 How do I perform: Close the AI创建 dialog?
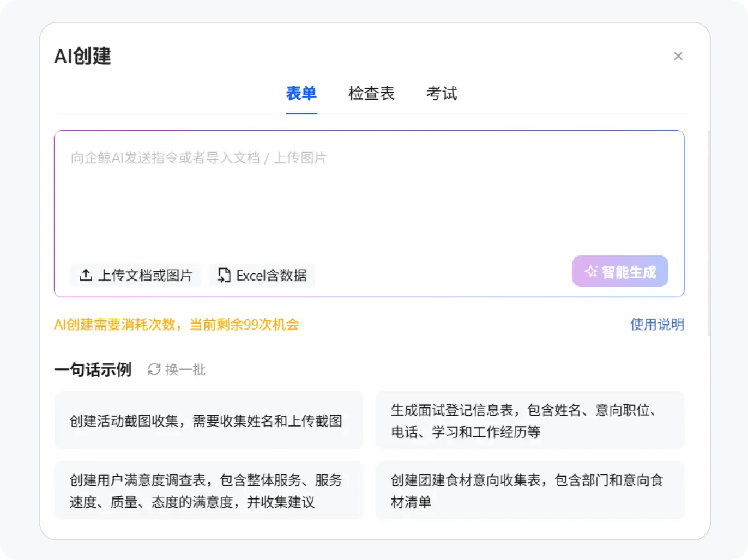coord(678,56)
